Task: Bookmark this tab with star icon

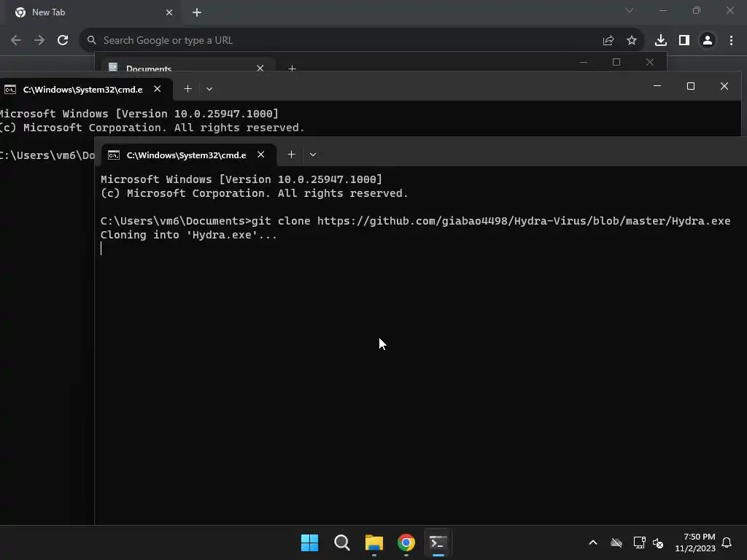Action: (x=632, y=41)
